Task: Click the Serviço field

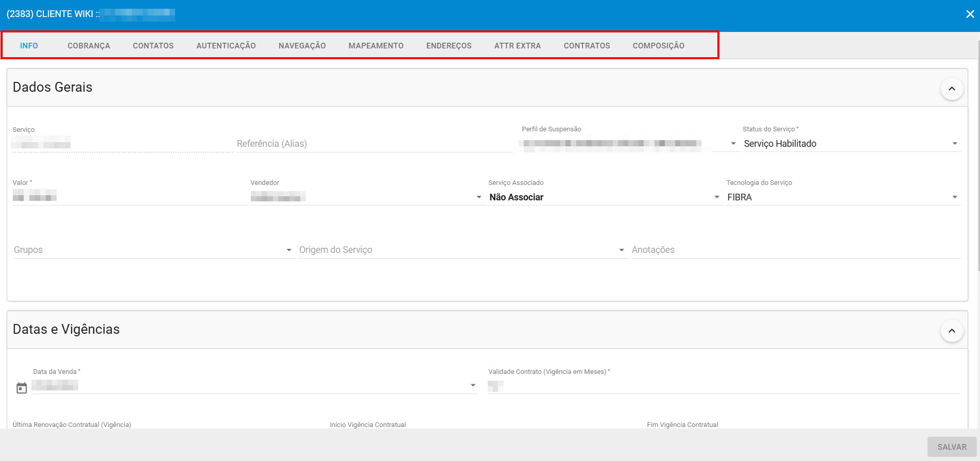Action: (123, 144)
